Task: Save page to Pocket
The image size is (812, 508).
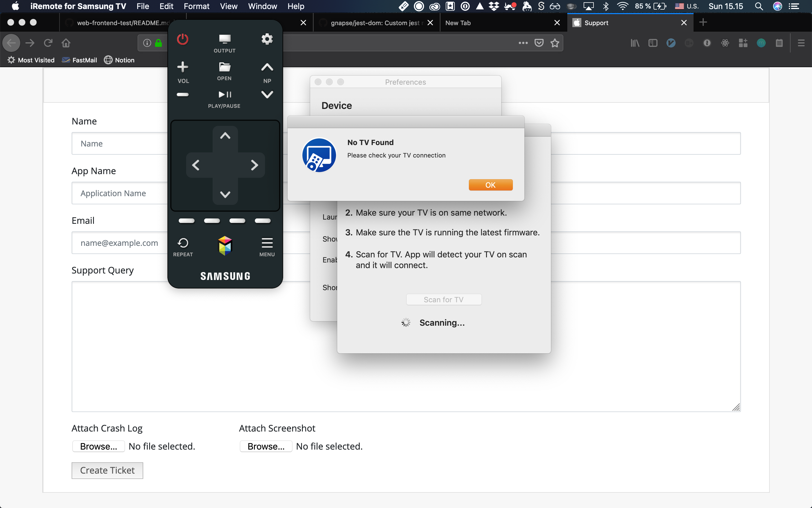Action: [539, 43]
